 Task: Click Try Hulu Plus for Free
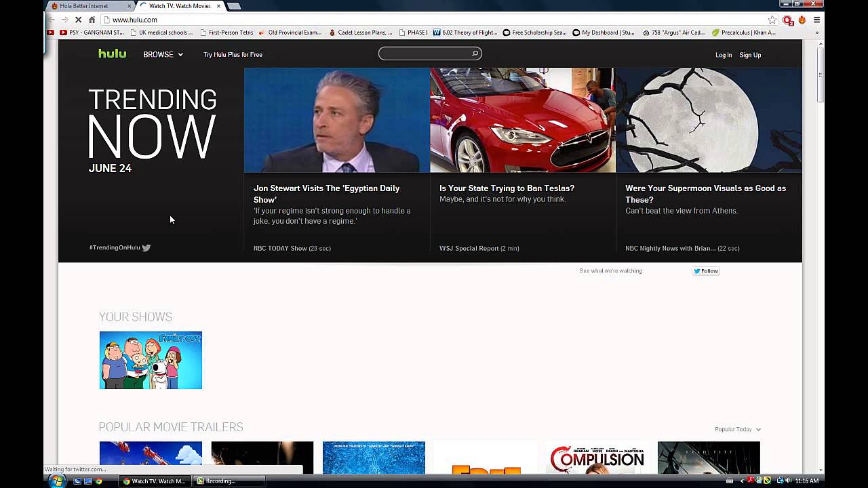tap(233, 54)
